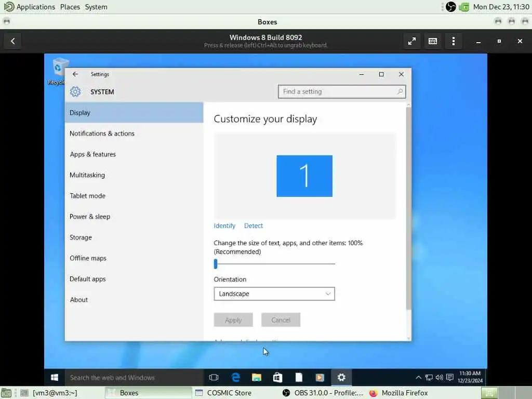Screen dimensions: 532x399
Task: Select Notifications & actions category
Action: (x=134, y=134)
